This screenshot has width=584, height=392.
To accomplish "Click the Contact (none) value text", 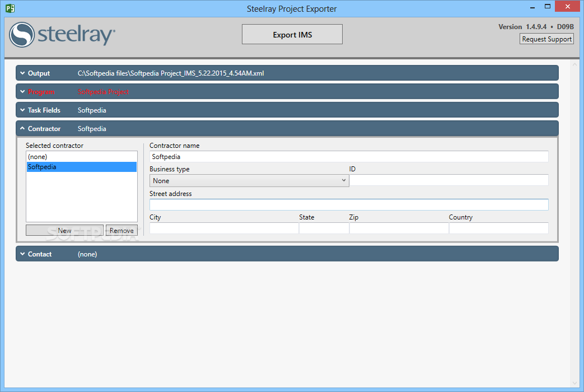I will [87, 254].
